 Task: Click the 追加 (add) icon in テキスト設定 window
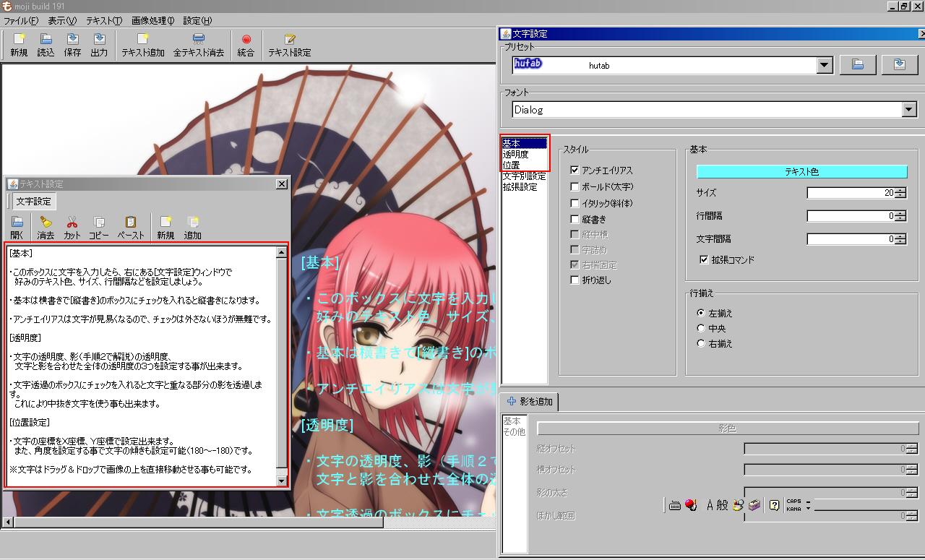coord(192,223)
